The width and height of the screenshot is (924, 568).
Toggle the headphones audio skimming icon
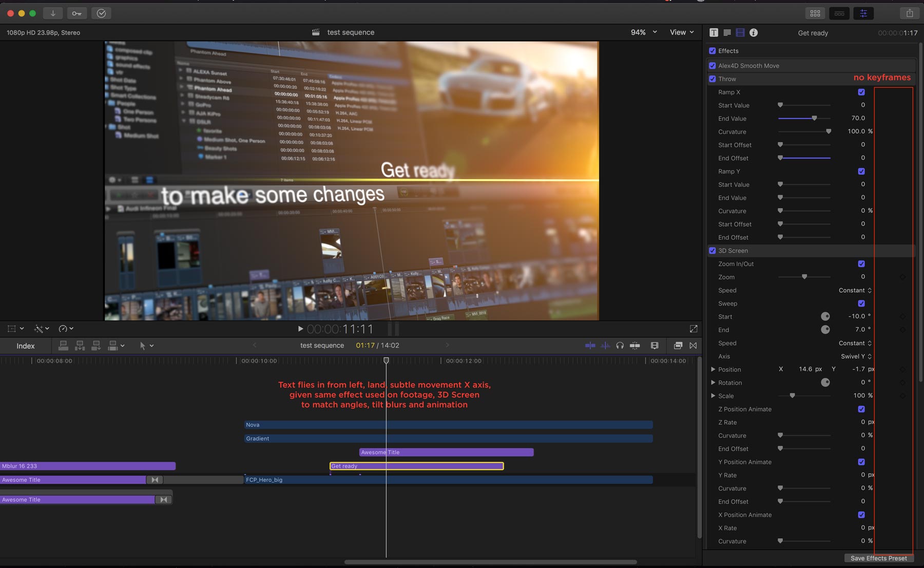[x=620, y=346]
